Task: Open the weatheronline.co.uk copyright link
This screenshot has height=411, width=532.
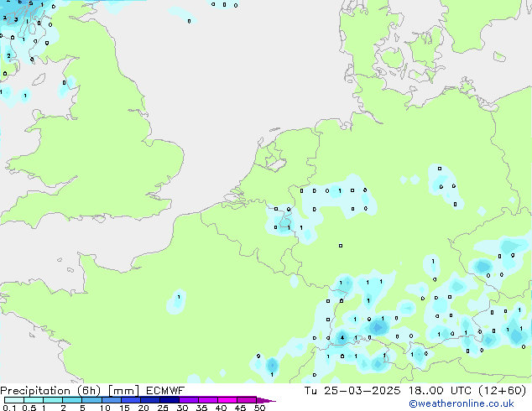Action: [x=462, y=403]
